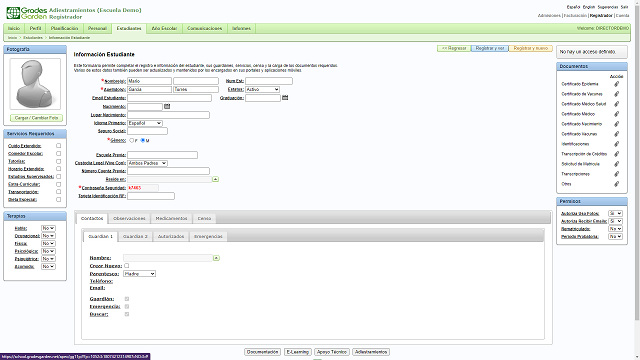
Task: Click the Documentación button
Action: coord(262,352)
